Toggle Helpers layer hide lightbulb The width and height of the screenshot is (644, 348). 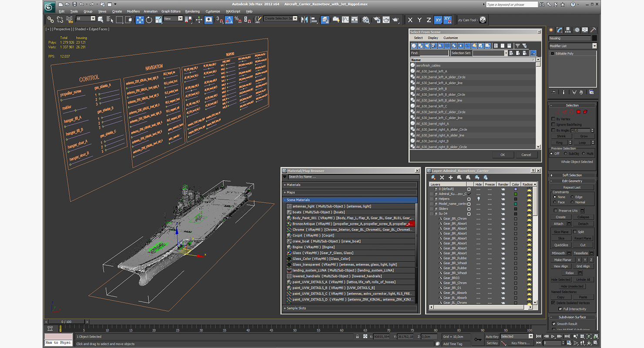(479, 199)
